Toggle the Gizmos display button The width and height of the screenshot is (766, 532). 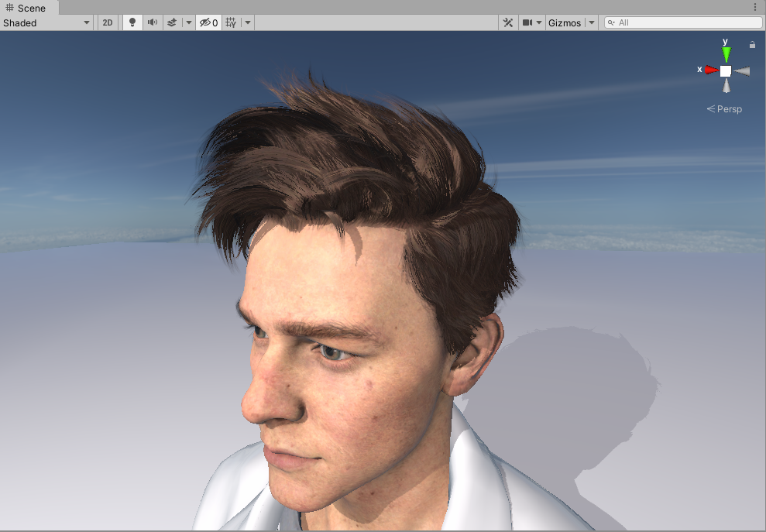(x=565, y=22)
